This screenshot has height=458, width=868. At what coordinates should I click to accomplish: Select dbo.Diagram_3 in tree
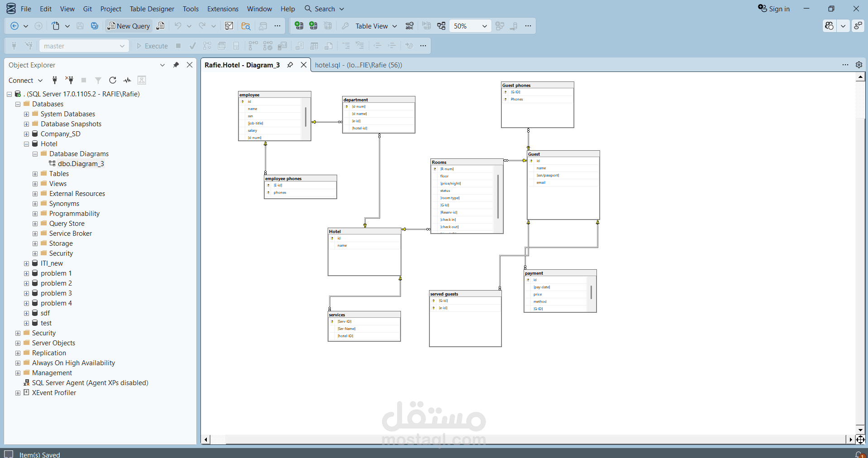(81, 164)
